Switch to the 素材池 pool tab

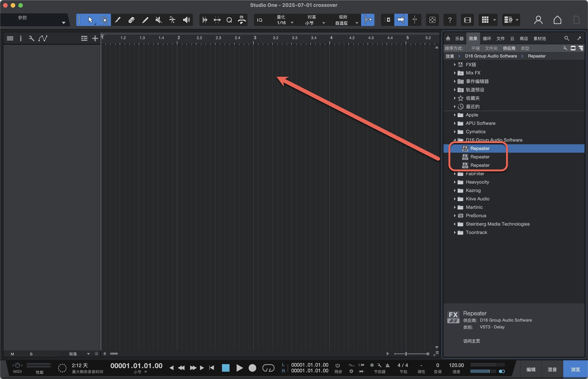[x=540, y=38]
